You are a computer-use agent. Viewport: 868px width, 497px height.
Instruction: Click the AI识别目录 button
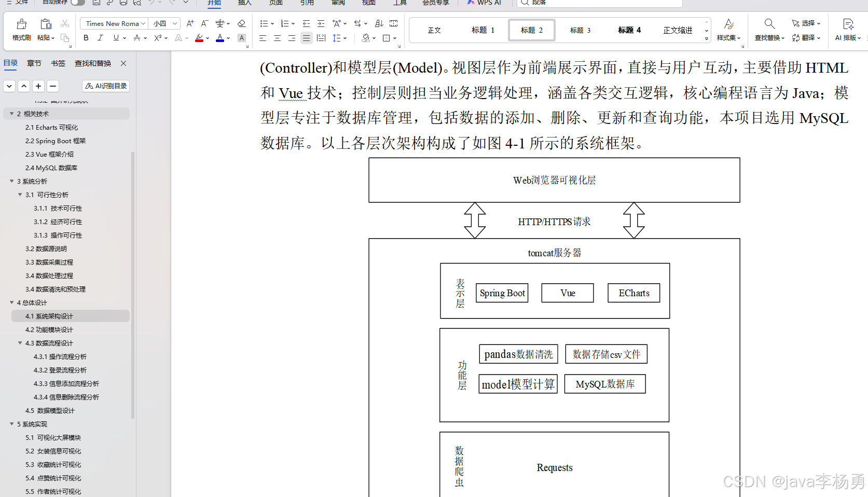click(106, 86)
